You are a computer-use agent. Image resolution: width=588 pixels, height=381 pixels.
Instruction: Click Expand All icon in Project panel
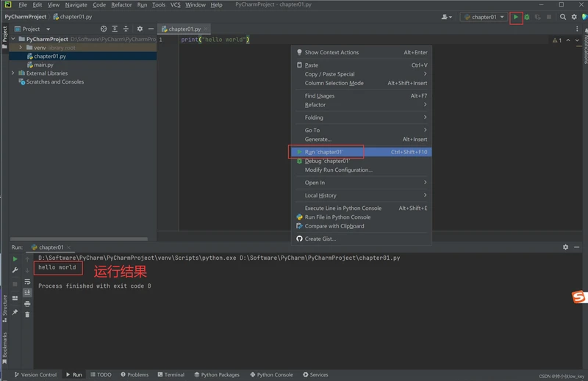115,29
